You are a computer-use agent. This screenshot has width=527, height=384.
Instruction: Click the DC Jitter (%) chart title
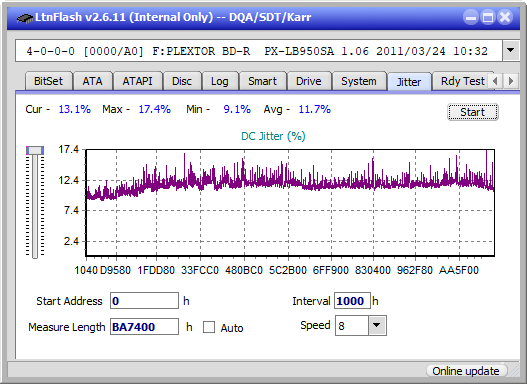point(273,136)
